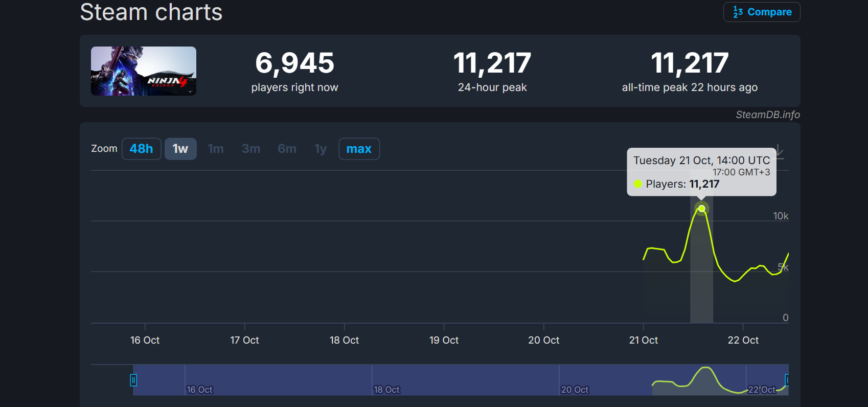Choose the 1m zoom option

click(216, 149)
